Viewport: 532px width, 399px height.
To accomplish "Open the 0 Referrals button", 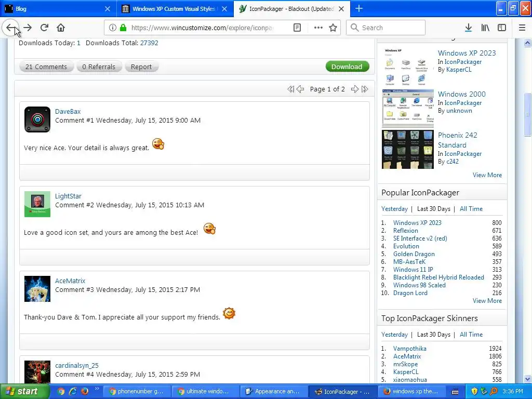I will pos(99,67).
